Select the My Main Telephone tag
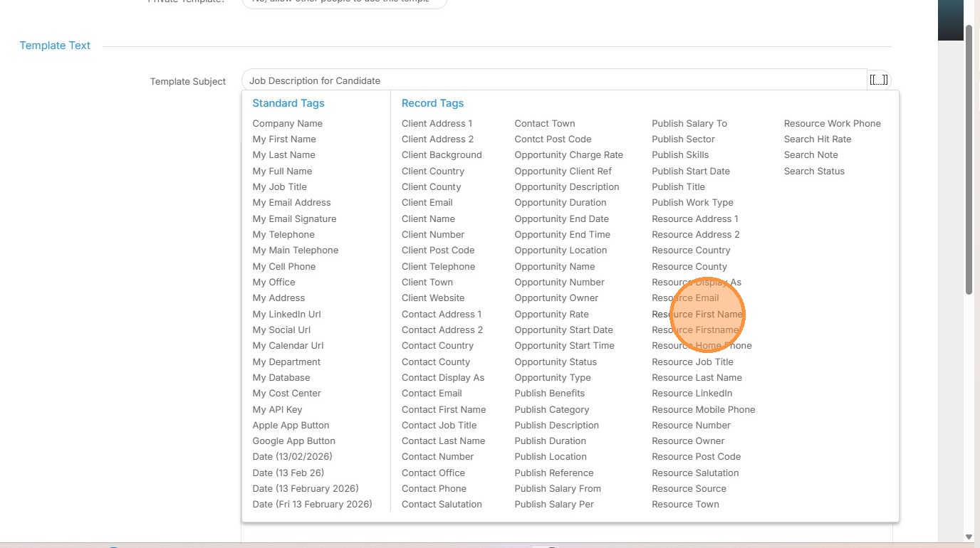This screenshot has width=980, height=548. [296, 250]
